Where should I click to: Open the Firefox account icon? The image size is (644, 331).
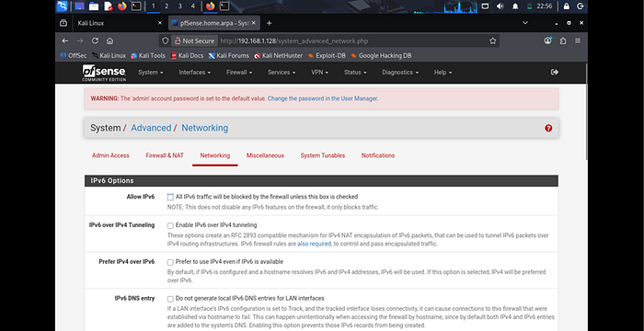point(548,40)
